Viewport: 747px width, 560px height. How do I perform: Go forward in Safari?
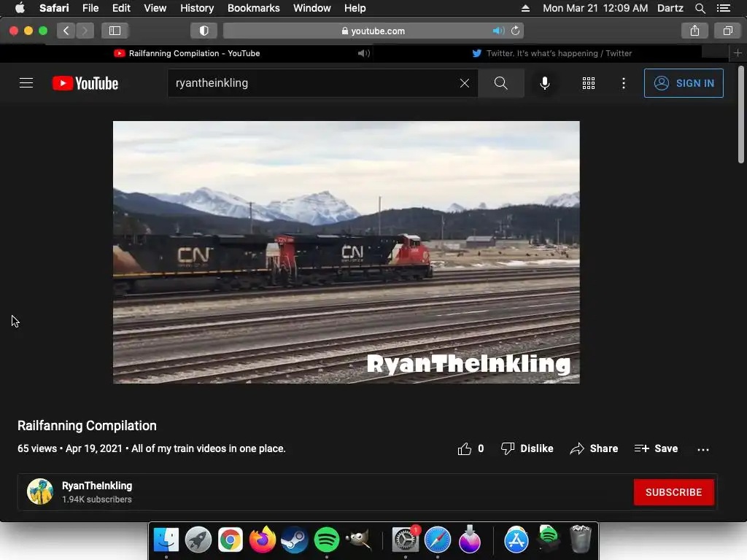85,31
